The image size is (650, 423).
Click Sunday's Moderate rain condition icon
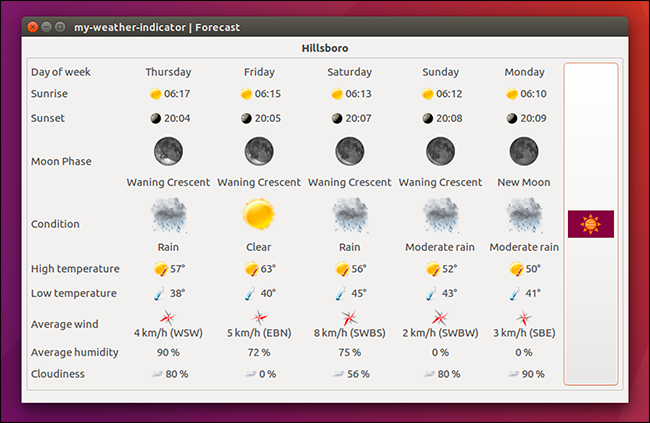[441, 215]
